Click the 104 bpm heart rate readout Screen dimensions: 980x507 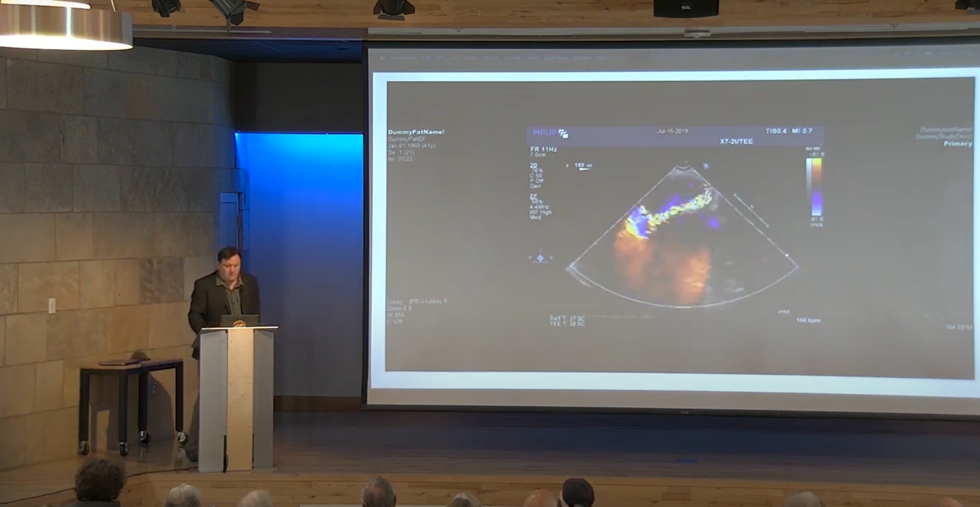click(808, 320)
